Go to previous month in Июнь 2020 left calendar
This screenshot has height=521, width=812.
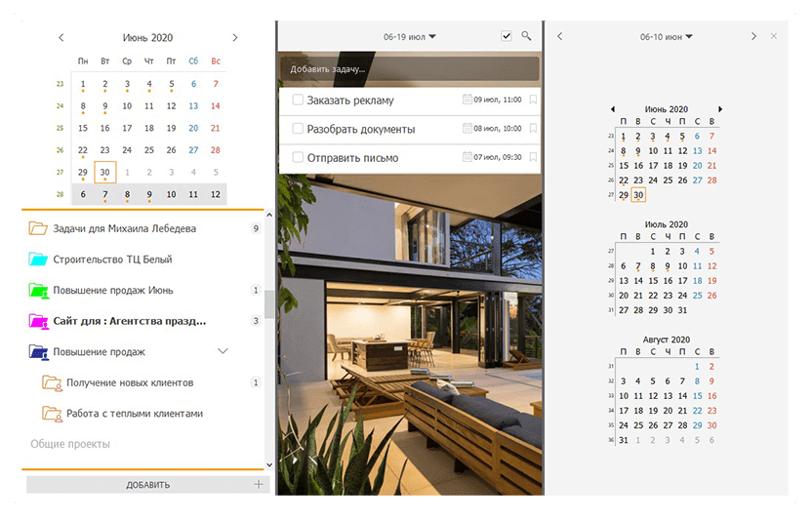click(x=61, y=37)
